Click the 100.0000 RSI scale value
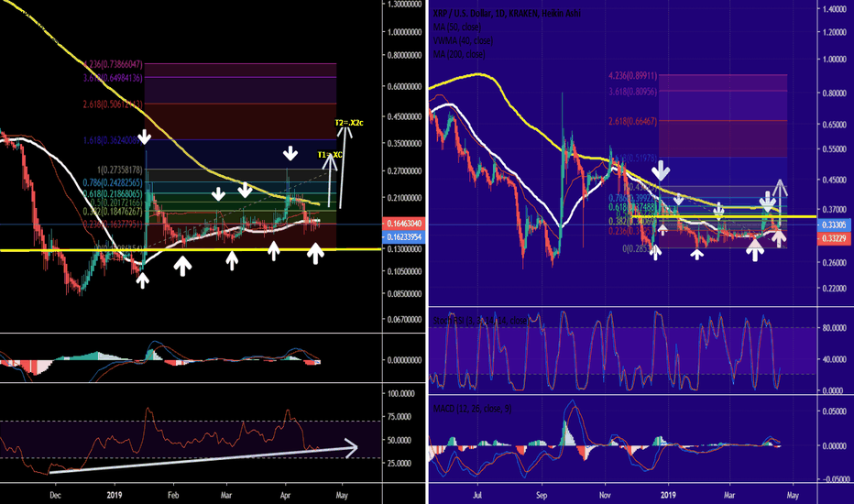 [x=400, y=393]
